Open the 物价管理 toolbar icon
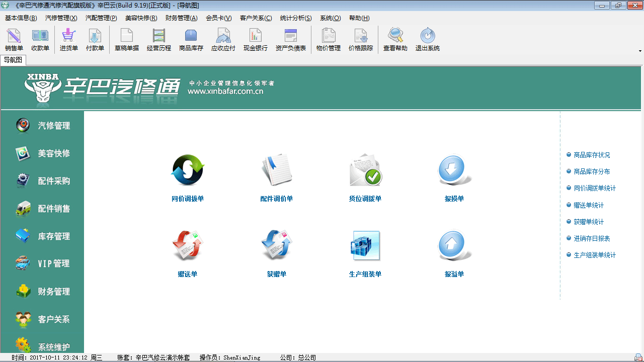The image size is (644, 362). 329,40
